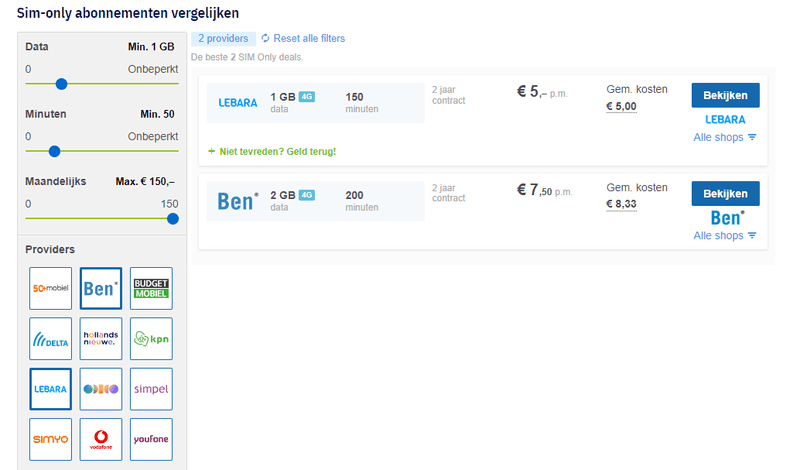The image size is (800, 470).
Task: Click 'De beste 2 SIM Only deals.' text
Action: coord(247,57)
